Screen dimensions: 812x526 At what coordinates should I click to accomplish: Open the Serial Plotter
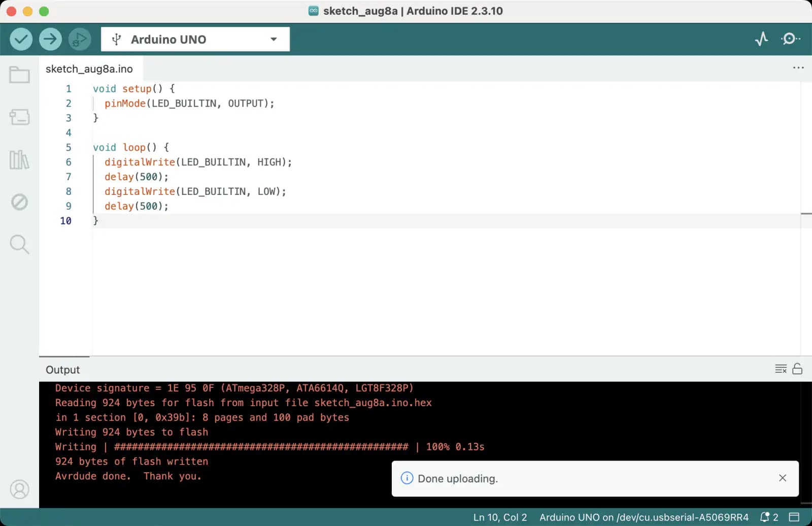point(761,39)
